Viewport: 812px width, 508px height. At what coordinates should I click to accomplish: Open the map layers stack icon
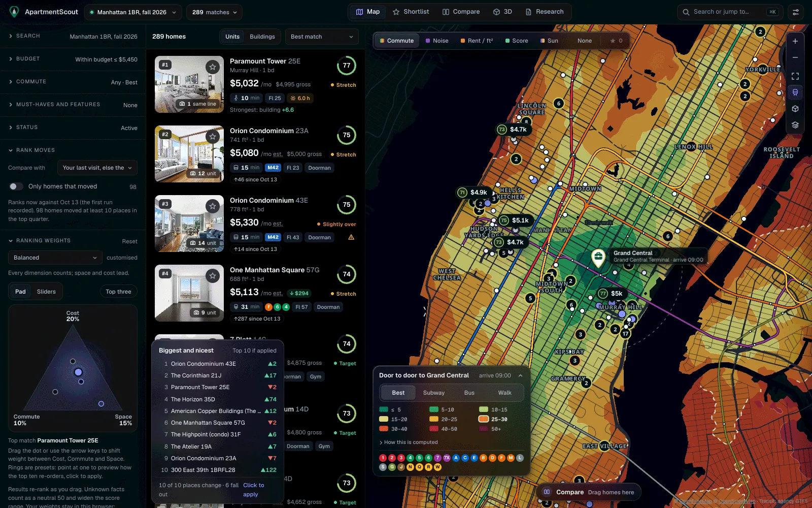pyautogui.click(x=795, y=125)
